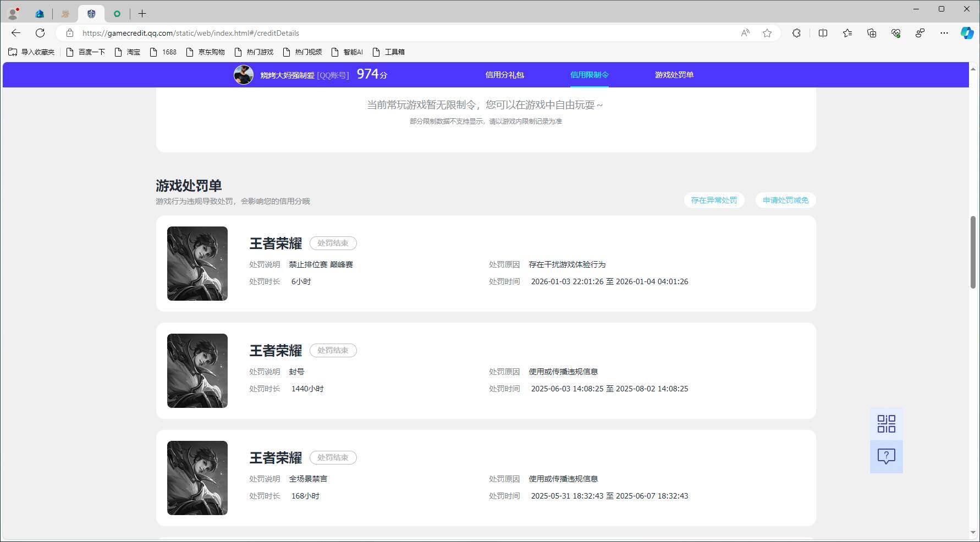Open the Copilot sidebar
This screenshot has width=980, height=542.
coord(967,33)
